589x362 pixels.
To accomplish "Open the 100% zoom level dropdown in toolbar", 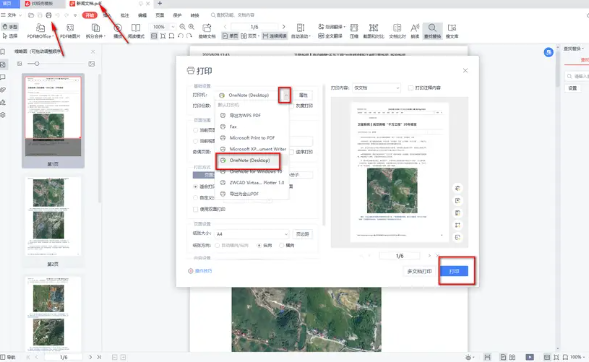I will 173,27.
